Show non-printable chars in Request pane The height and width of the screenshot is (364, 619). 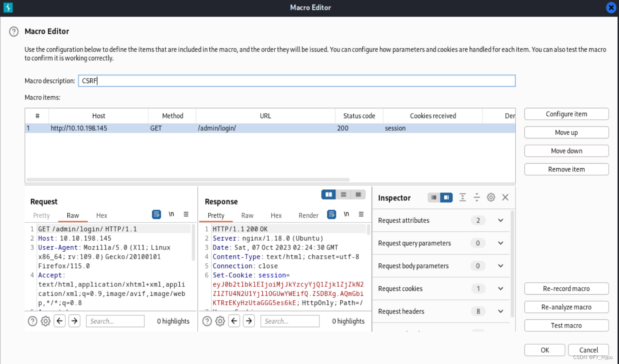coord(171,214)
